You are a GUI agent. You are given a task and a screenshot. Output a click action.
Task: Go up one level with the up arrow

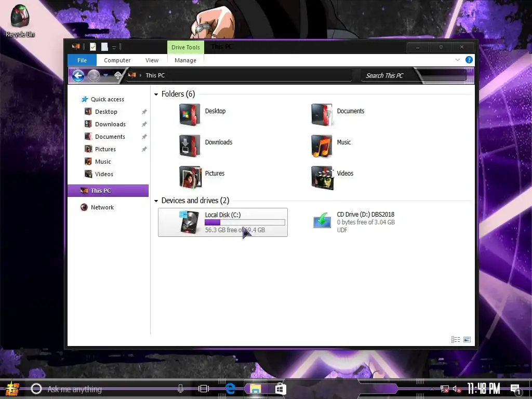[x=118, y=75]
